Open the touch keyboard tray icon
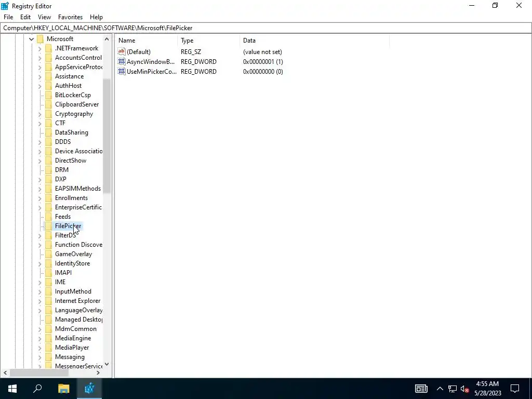Image resolution: width=532 pixels, height=399 pixels. 421,389
